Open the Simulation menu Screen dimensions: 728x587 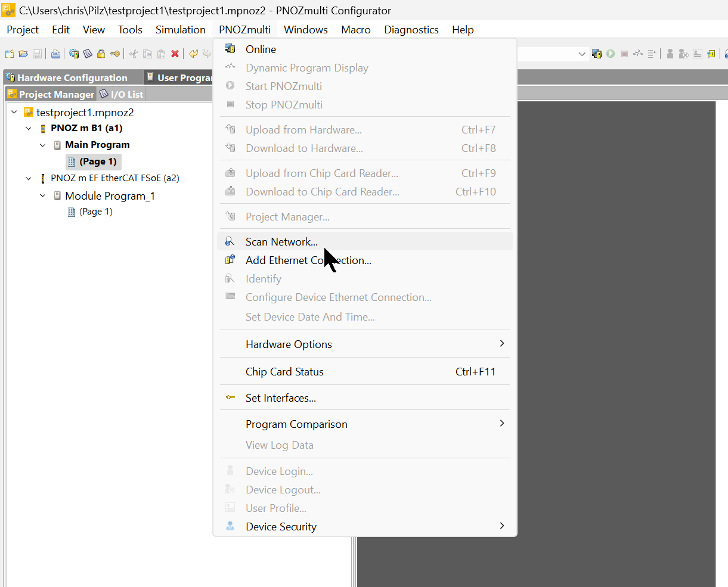(181, 30)
